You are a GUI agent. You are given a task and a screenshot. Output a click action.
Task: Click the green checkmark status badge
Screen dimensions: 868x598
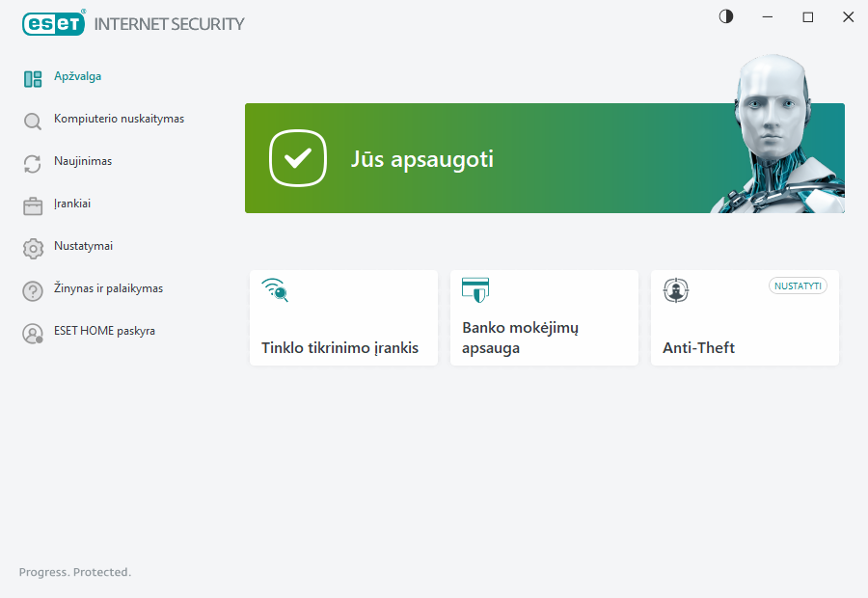click(x=298, y=158)
